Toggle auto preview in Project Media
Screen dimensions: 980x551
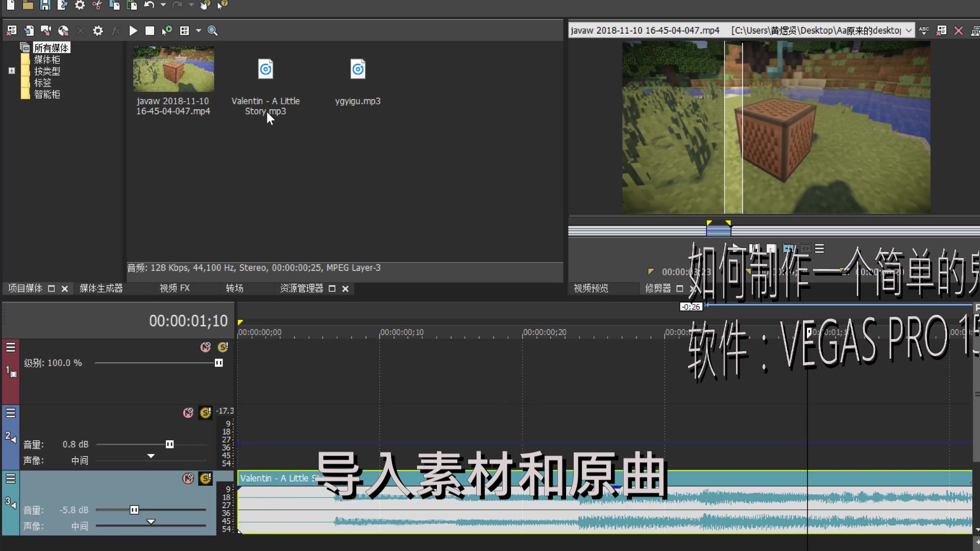tap(167, 31)
